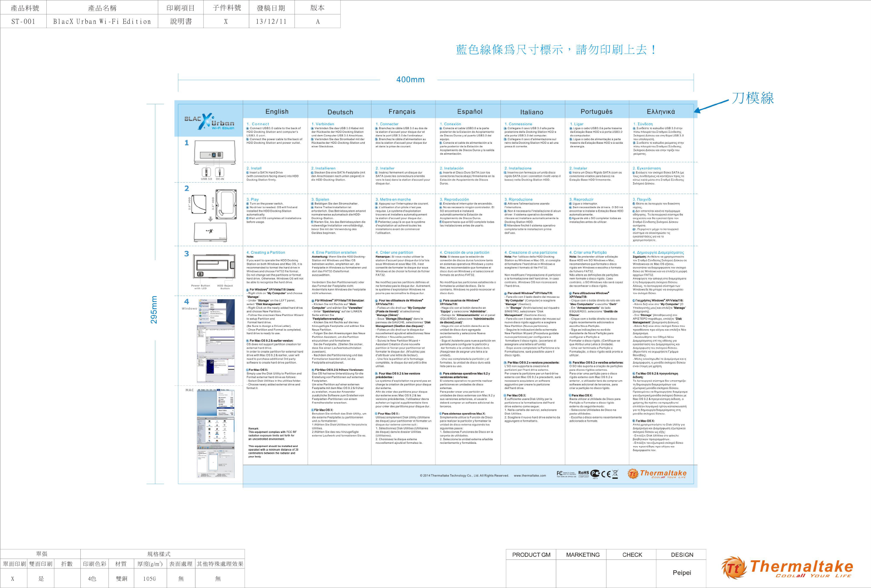Click the USB 3.0 port icon

coord(206,172)
